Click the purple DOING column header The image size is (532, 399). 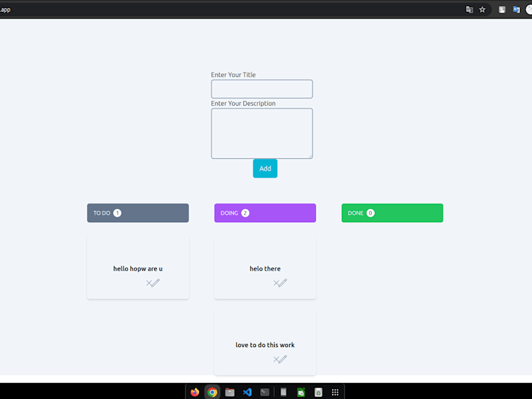[265, 213]
